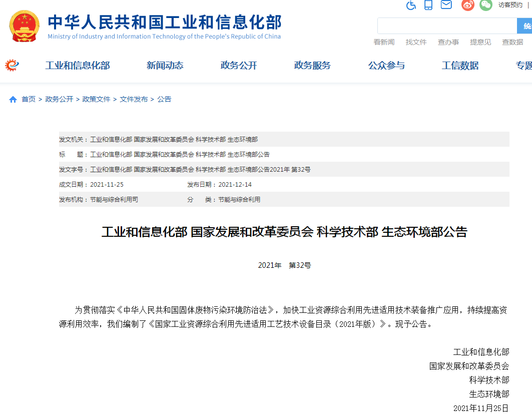The width and height of the screenshot is (532, 414).
Task: Open the Weibo social icon
Action: pos(467,6)
